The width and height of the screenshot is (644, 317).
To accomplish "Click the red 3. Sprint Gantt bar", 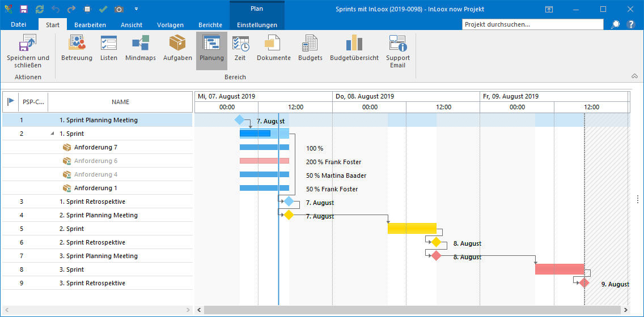I will point(560,269).
